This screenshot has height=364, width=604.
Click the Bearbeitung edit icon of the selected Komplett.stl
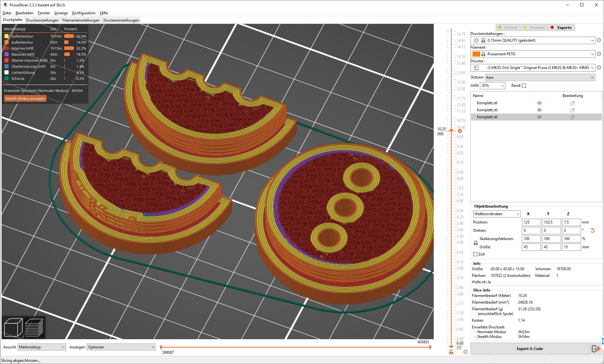tap(573, 117)
